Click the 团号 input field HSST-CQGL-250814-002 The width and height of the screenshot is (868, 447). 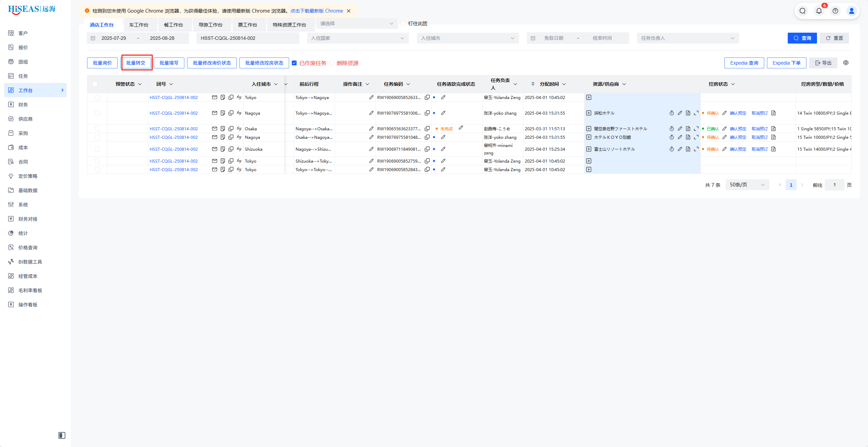tap(248, 38)
